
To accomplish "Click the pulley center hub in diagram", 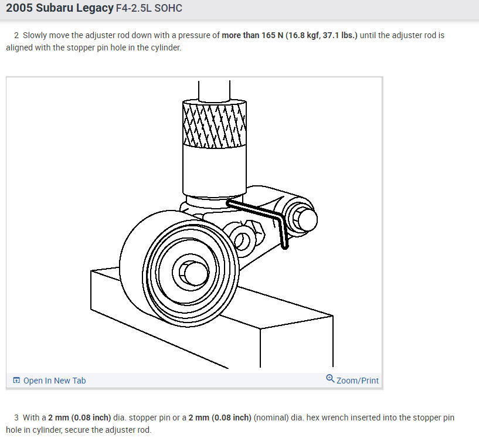I will tap(191, 273).
